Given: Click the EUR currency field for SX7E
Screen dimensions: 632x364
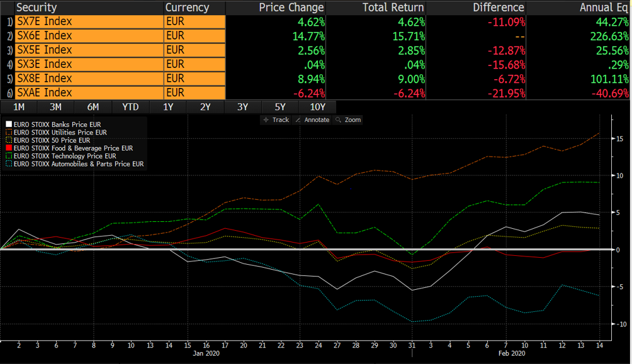Looking at the screenshot, I should [195, 22].
